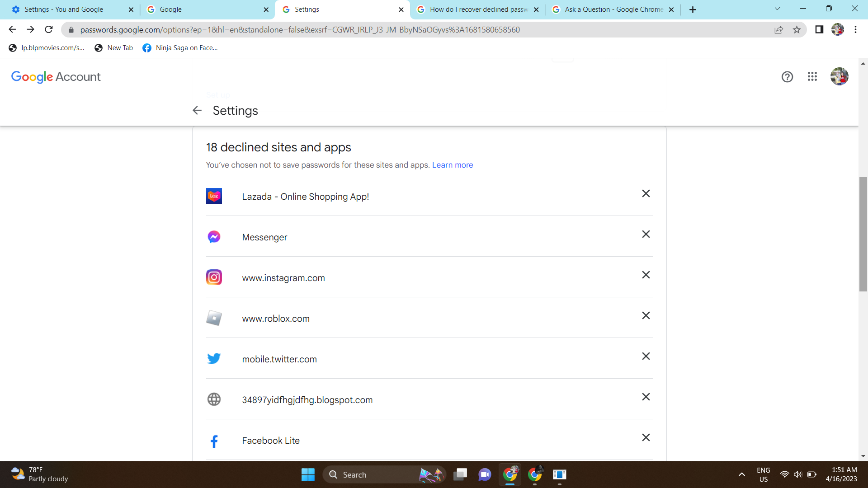This screenshot has height=488, width=868.
Task: Open the Google Account profile picture
Action: coord(839,76)
